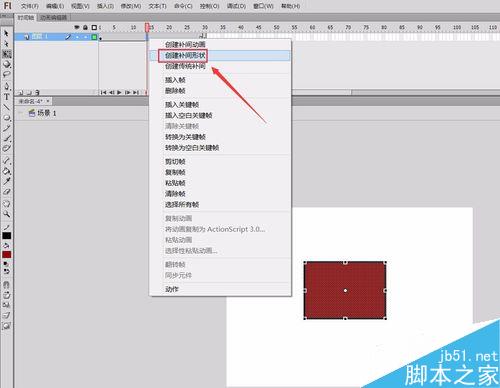Toggle lock dot for 图层 1
The width and height of the screenshot is (500, 388).
coord(86,37)
